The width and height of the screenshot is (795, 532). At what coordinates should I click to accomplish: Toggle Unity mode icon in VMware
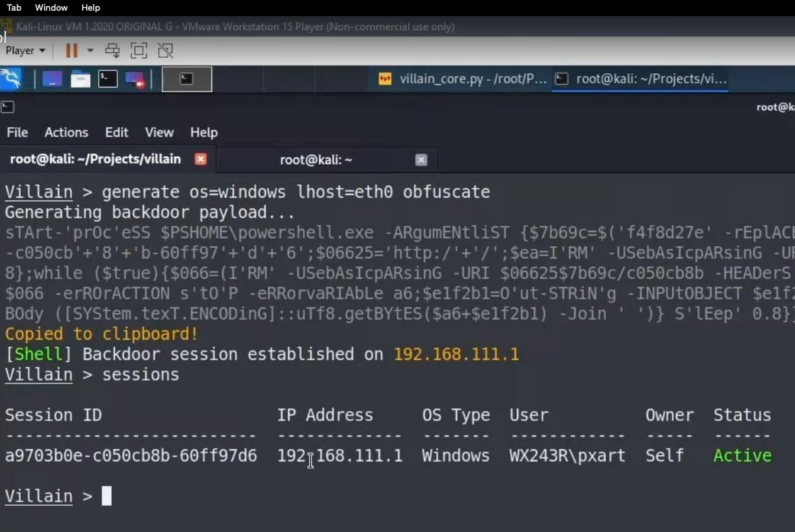(166, 50)
